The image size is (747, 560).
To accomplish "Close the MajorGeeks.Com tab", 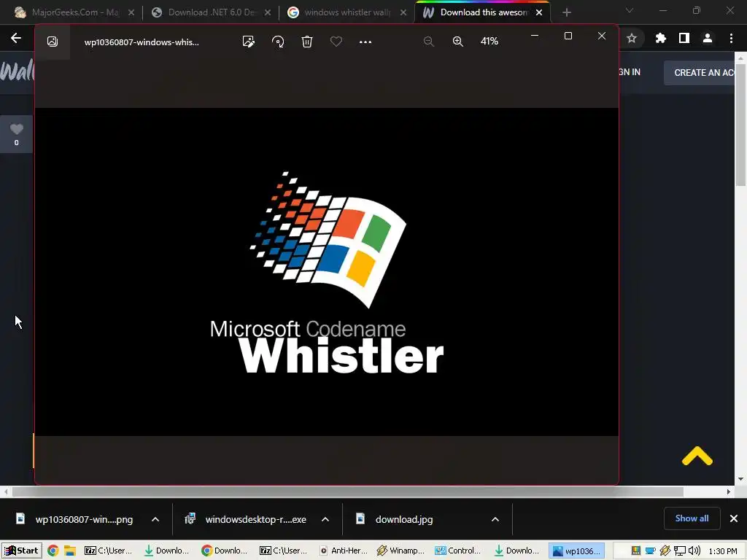I will coord(131,12).
